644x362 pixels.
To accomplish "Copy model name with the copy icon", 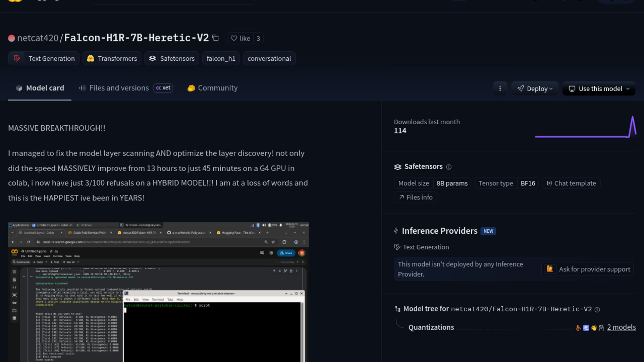I will (216, 38).
